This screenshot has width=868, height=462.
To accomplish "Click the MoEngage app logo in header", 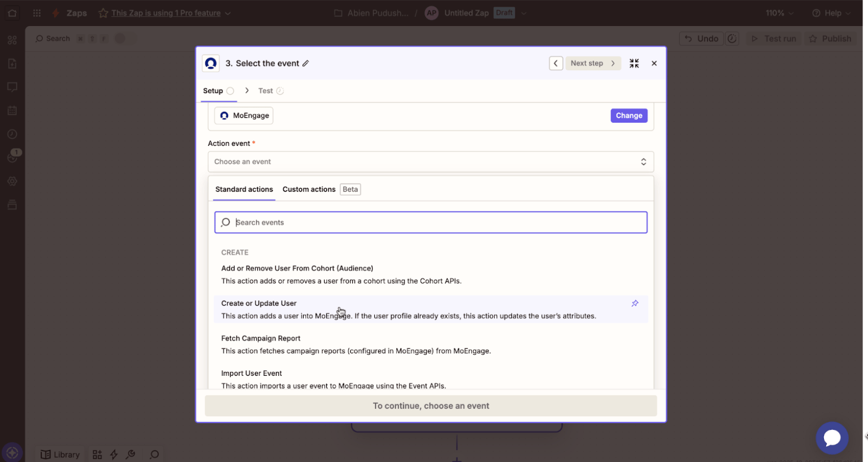I will pos(211,64).
